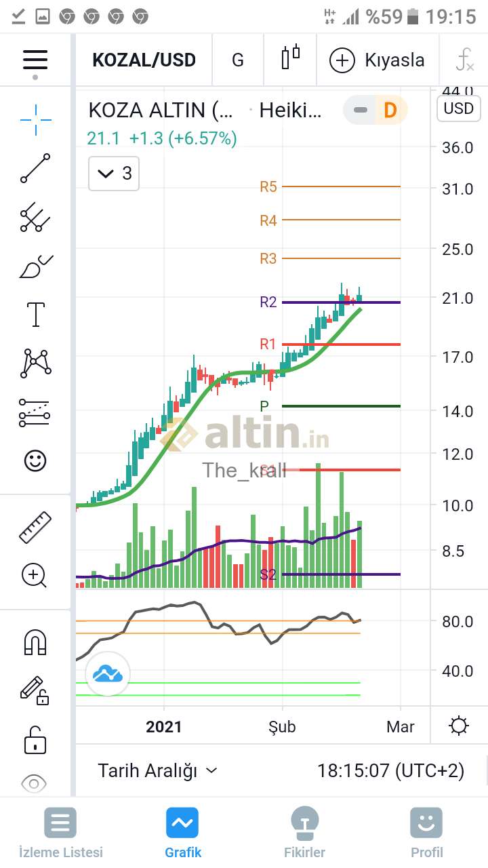Click the R5 pivot level label
Viewport: 488px width, 868px height.
[x=268, y=186]
